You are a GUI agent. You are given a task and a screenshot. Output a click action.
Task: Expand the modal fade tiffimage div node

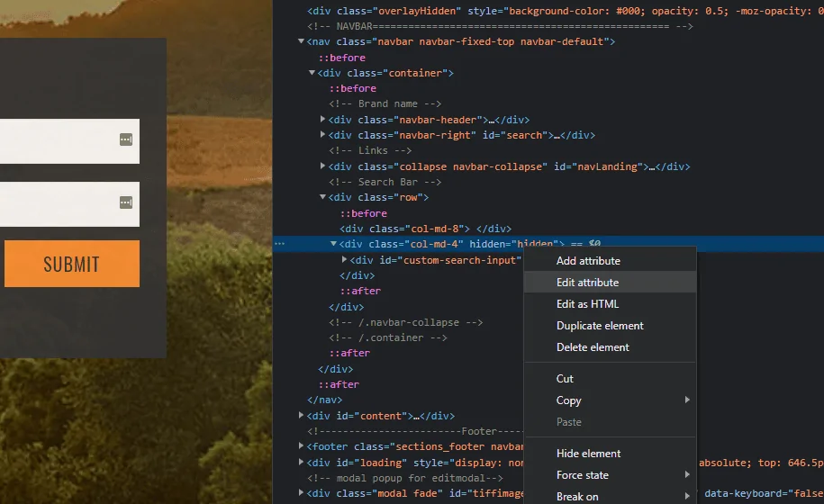(x=301, y=492)
